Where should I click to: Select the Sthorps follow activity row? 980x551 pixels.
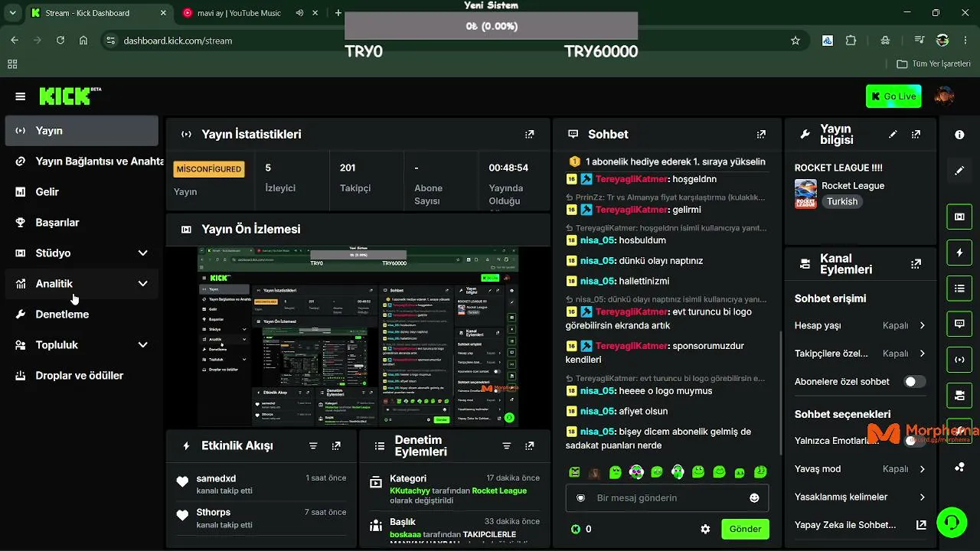pyautogui.click(x=261, y=518)
